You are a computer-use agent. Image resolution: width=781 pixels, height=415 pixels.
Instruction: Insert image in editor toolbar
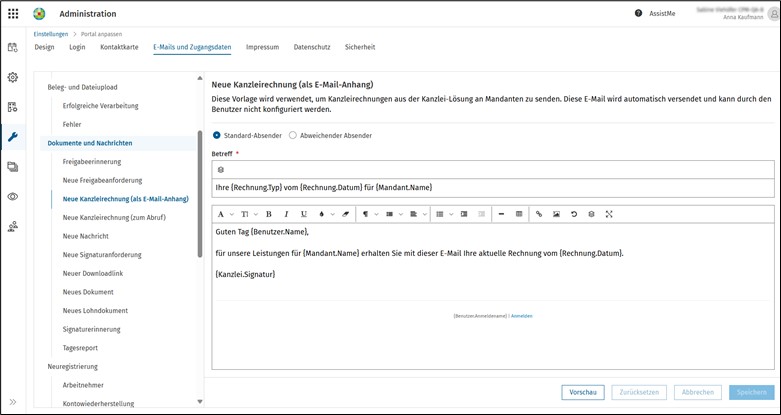[556, 214]
